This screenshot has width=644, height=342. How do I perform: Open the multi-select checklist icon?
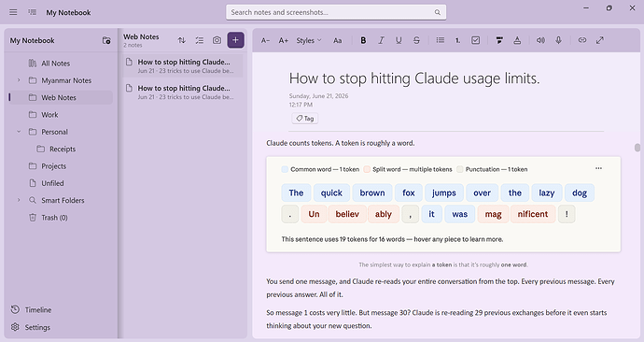click(x=200, y=40)
